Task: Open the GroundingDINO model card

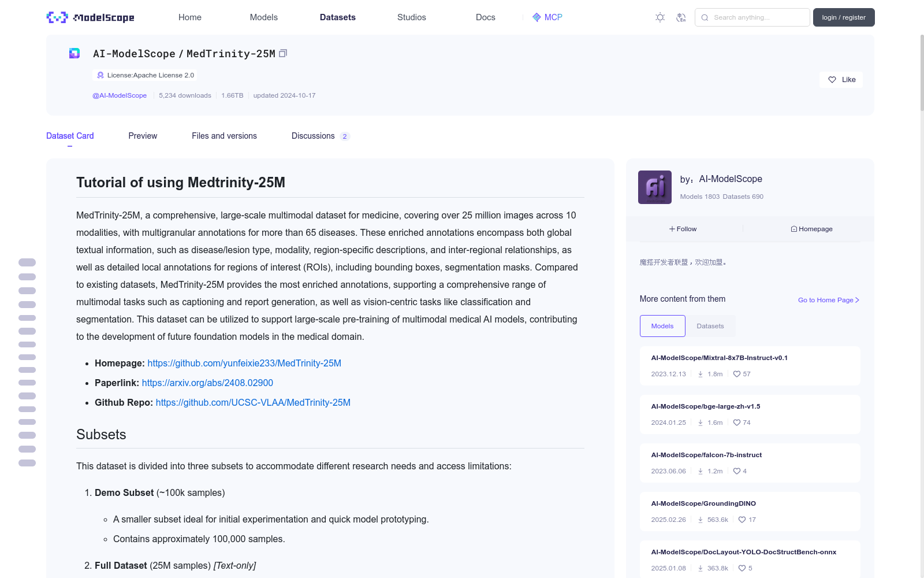Action: pyautogui.click(x=750, y=512)
